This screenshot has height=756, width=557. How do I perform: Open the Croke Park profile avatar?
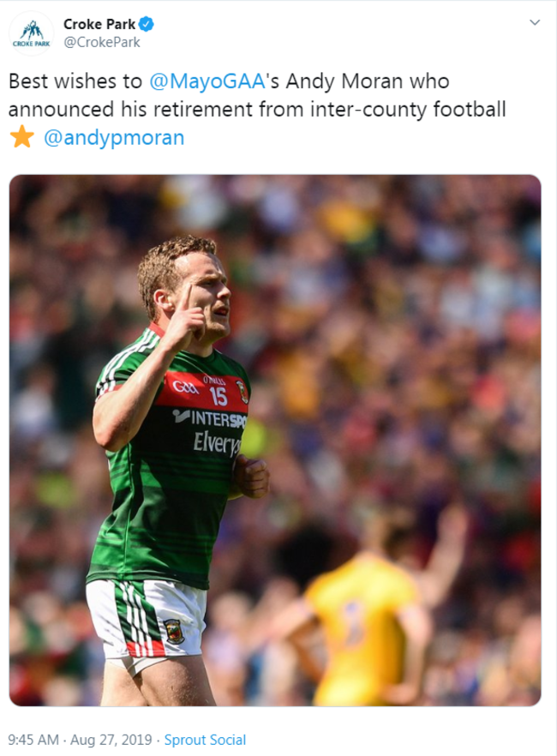point(32,33)
